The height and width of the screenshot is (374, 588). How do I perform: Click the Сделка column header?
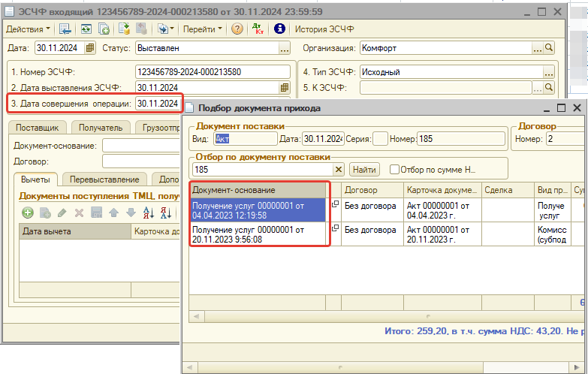[508, 190]
